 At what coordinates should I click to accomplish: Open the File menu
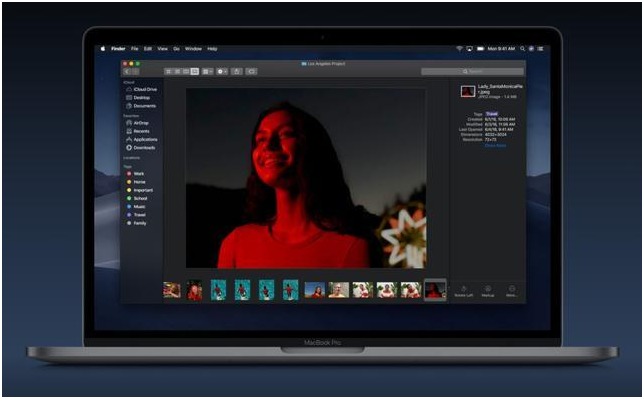135,48
